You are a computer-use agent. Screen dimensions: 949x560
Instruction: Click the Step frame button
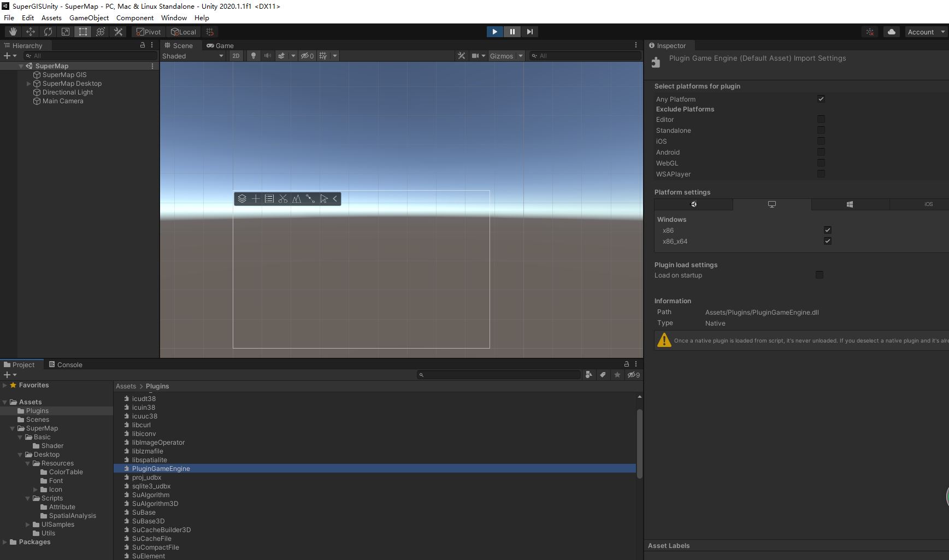pos(529,32)
